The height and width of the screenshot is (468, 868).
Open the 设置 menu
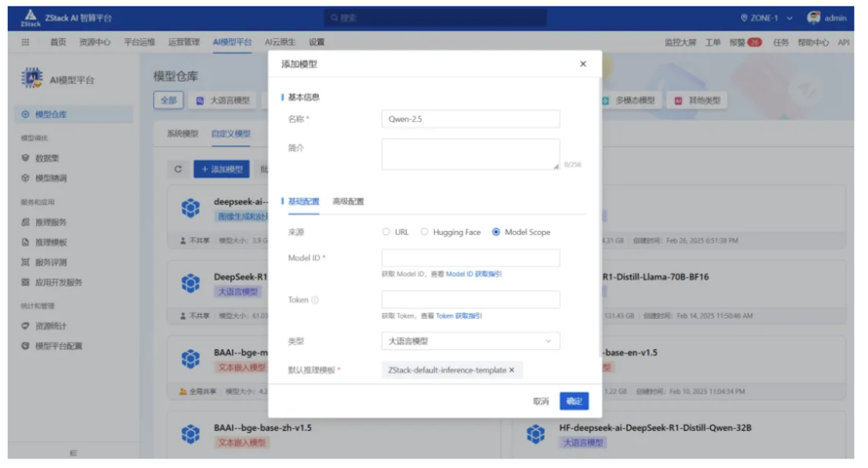coord(317,42)
